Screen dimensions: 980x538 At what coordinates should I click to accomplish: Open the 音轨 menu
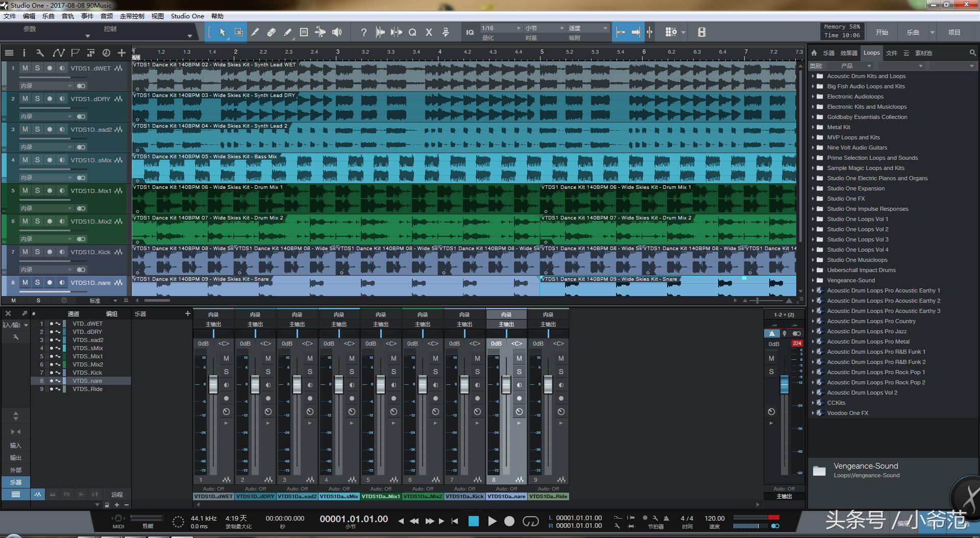pyautogui.click(x=68, y=16)
